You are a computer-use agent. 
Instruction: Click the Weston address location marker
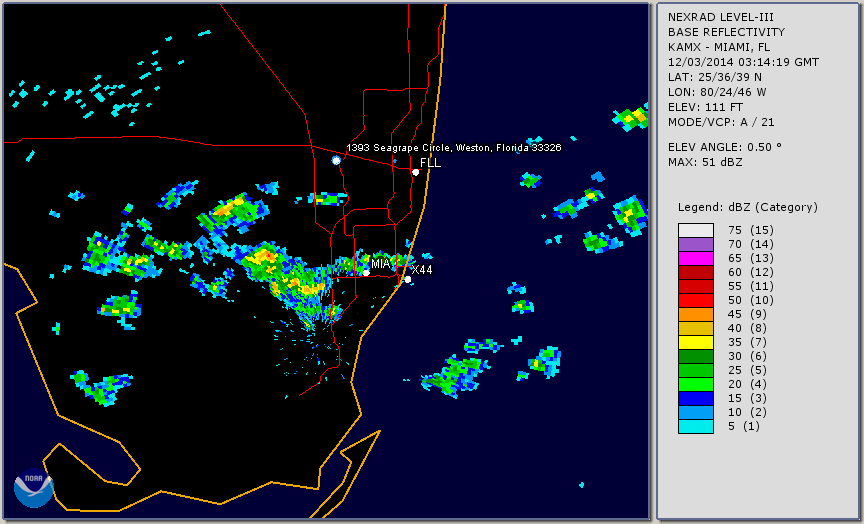coord(336,160)
